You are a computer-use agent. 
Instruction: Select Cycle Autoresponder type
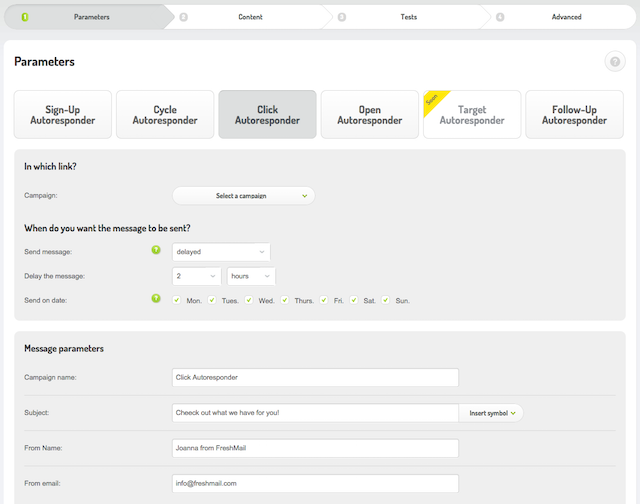coord(165,115)
